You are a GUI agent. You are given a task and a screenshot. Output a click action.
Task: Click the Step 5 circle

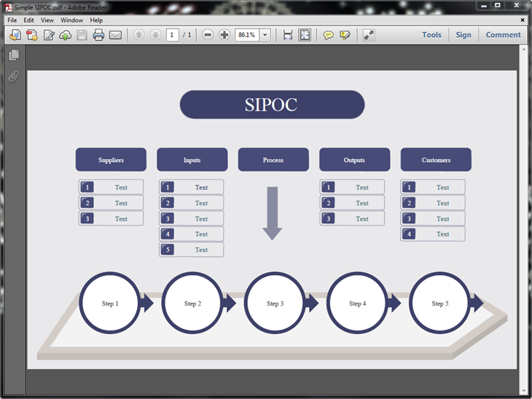pos(439,303)
